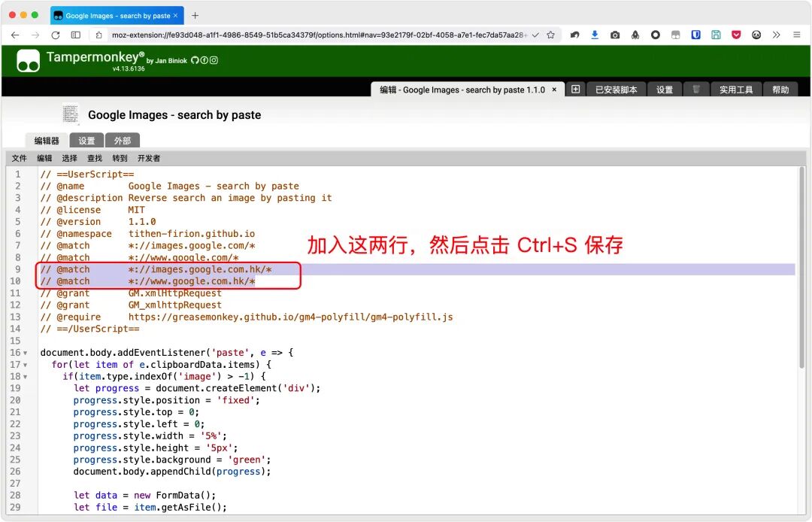Image resolution: width=812 pixels, height=522 pixels.
Task: Open the 选择 menu in editor
Action: tap(69, 159)
